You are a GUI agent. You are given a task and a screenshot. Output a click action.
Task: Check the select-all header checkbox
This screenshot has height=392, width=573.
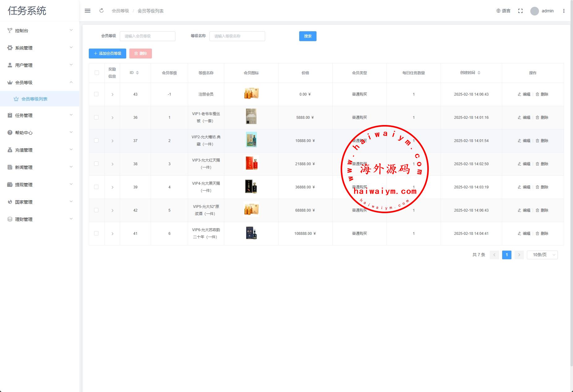(x=97, y=73)
